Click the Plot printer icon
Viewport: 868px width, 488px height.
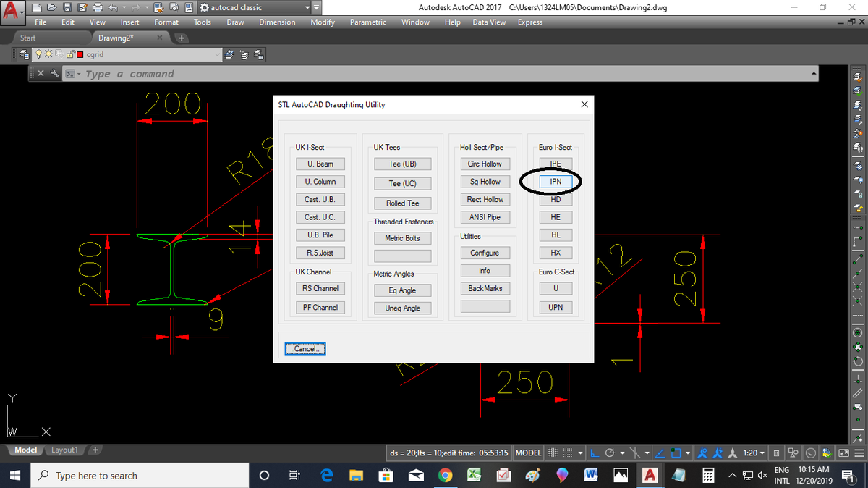click(x=98, y=7)
